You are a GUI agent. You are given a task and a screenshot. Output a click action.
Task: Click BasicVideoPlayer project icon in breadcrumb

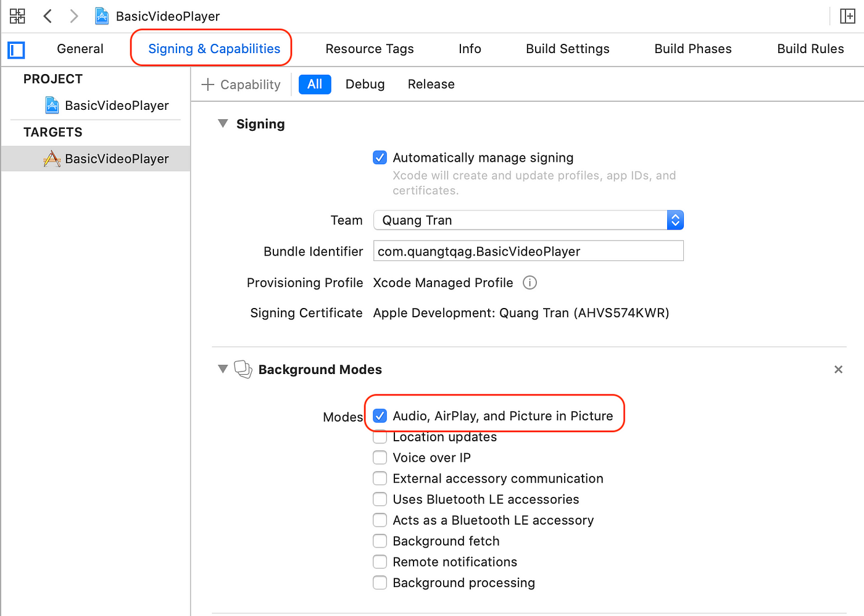pos(102,16)
